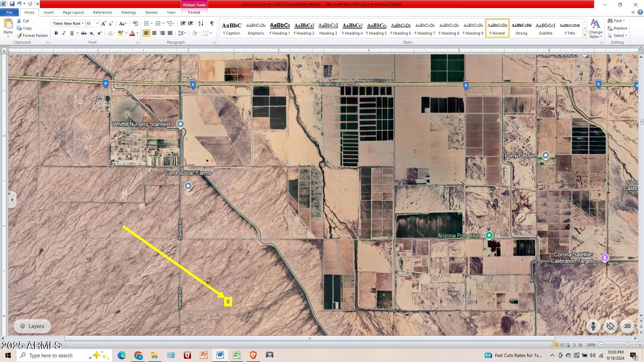
Task: Click the Layers button on map
Action: pos(32,326)
